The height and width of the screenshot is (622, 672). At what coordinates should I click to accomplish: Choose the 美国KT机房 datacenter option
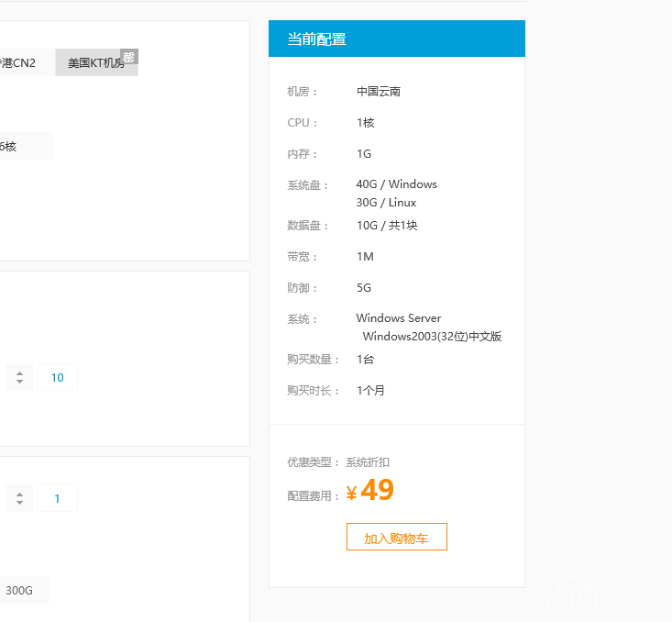coord(95,63)
